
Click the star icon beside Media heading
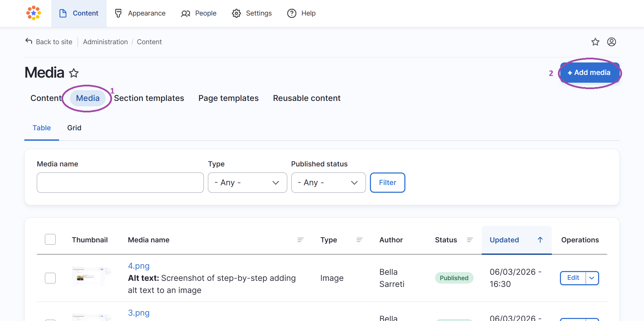pyautogui.click(x=74, y=73)
